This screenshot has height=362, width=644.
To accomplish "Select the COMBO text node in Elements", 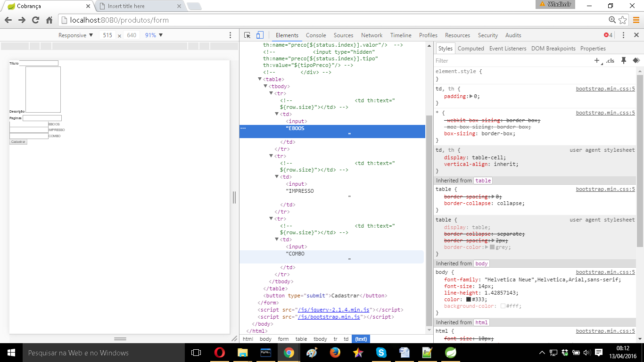I will (x=331, y=257).
